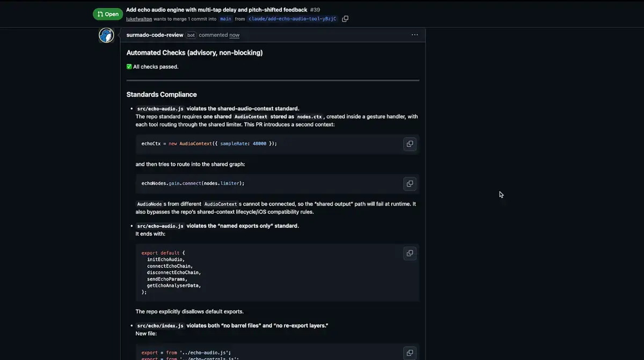Click the 'now' comment timestamp link
The image size is (644, 360).
point(234,34)
